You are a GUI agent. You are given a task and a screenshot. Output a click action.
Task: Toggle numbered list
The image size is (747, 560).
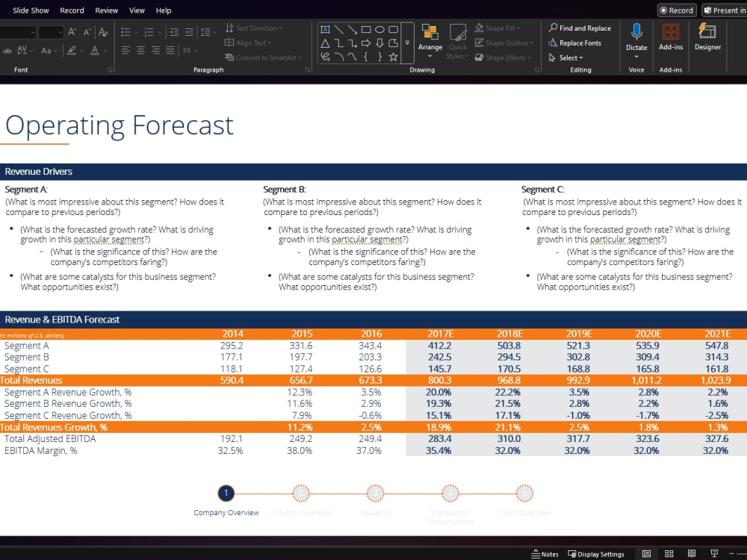point(149,32)
